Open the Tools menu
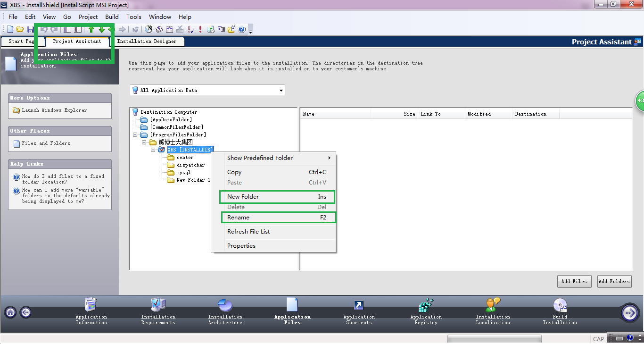The width and height of the screenshot is (644, 344). click(x=134, y=17)
